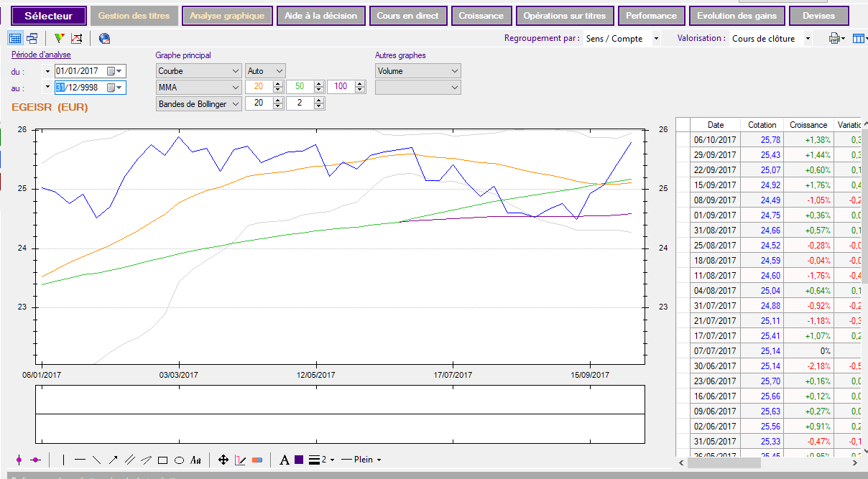Switch to Gestion des titres tab
Viewport: 868px width, 479px height.
[x=134, y=16]
